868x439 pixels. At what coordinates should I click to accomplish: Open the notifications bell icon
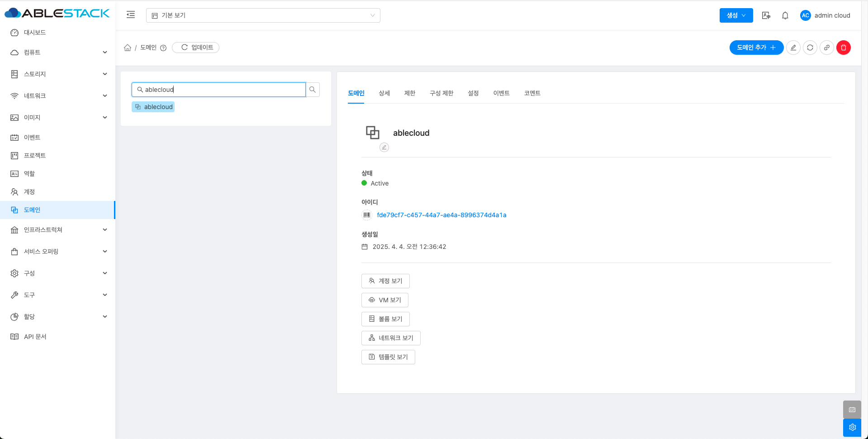785,15
